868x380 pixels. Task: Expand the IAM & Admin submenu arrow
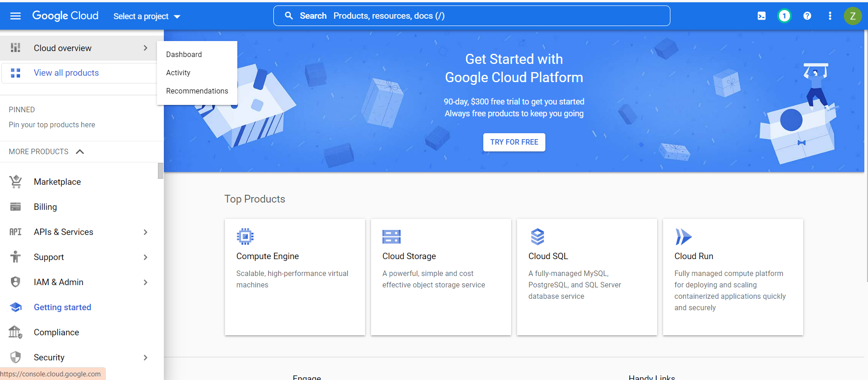146,282
